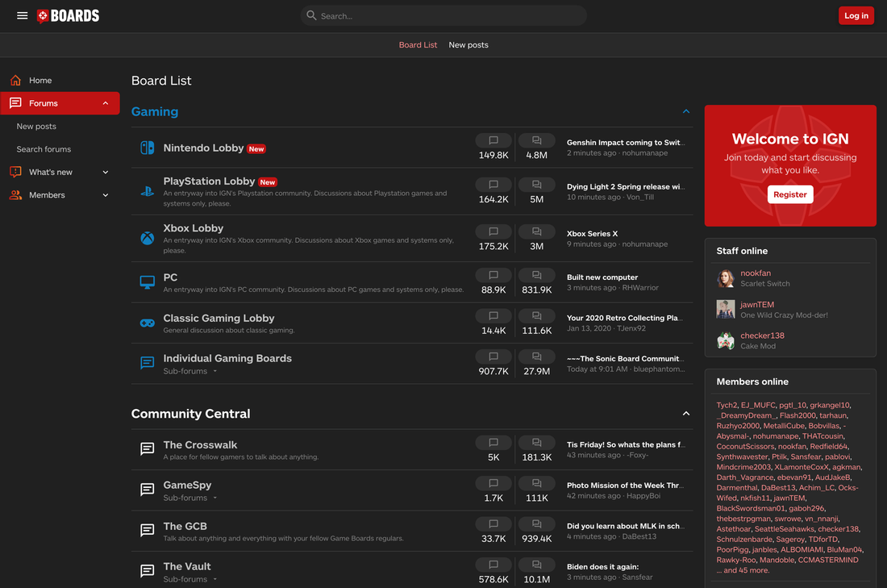Expand the What's new sidebar menu

pyautogui.click(x=106, y=172)
